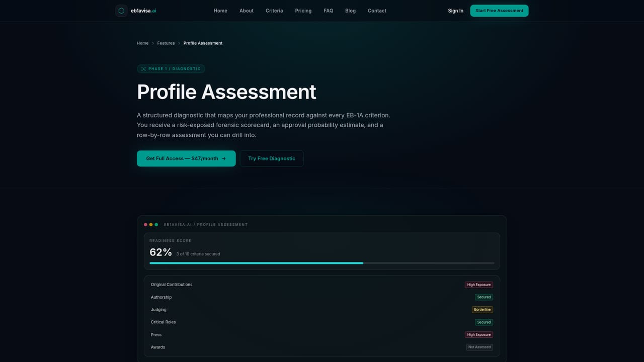Select the Critical Roles row
644x362 pixels.
(322, 322)
